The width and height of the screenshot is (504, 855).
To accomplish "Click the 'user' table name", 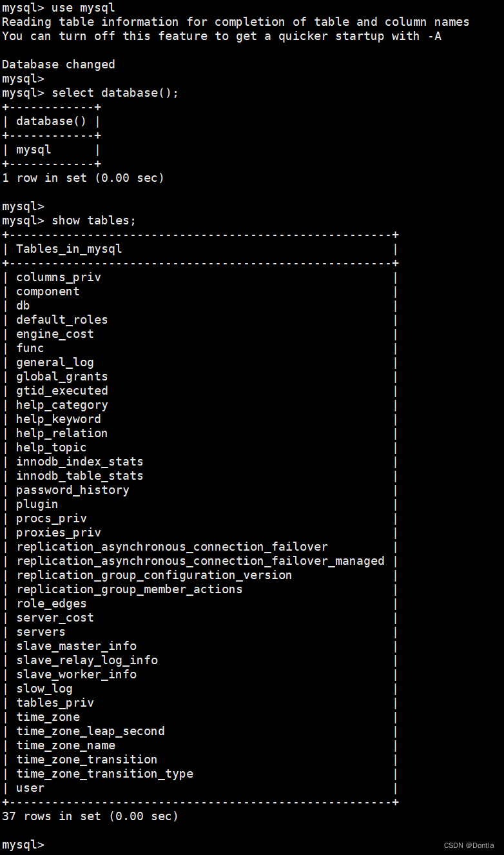I will tap(30, 788).
